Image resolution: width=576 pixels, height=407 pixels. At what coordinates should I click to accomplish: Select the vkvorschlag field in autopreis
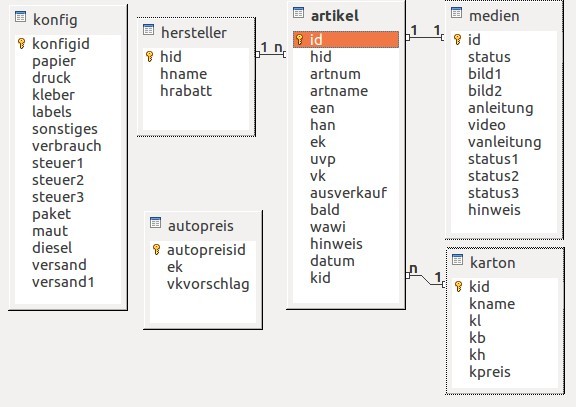point(208,284)
